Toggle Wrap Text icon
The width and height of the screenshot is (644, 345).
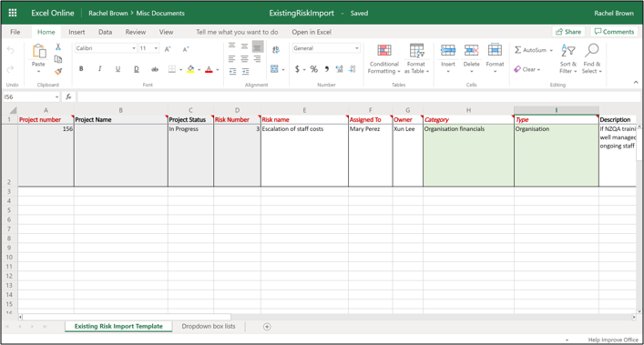(276, 50)
